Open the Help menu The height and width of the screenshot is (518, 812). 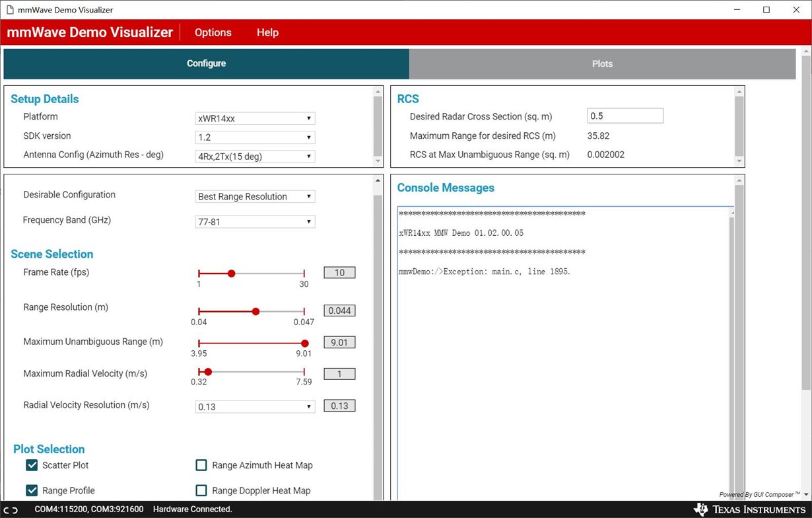267,32
